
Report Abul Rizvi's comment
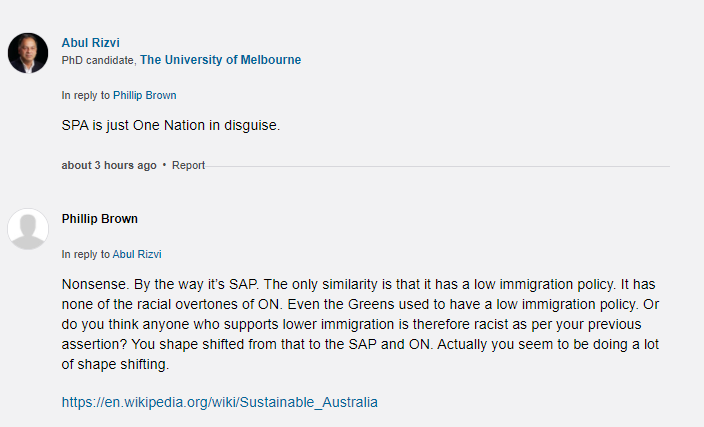tap(188, 166)
